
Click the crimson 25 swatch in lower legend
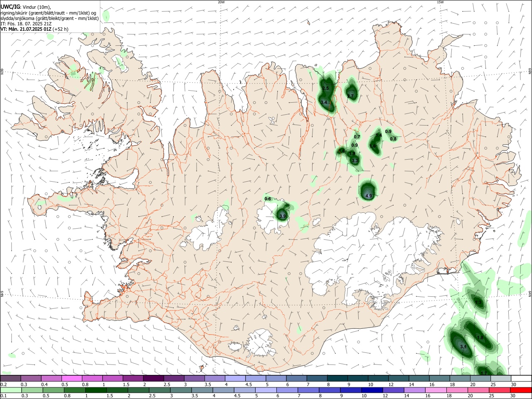pos(500,390)
